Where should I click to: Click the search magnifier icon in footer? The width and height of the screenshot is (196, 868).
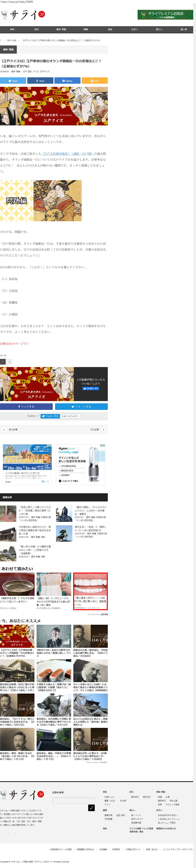(x=91, y=808)
